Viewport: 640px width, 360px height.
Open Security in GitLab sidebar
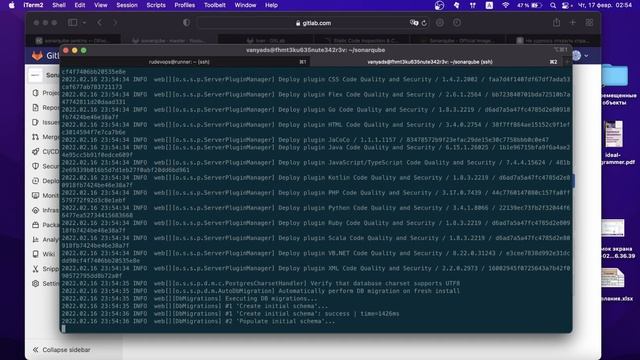click(46, 167)
